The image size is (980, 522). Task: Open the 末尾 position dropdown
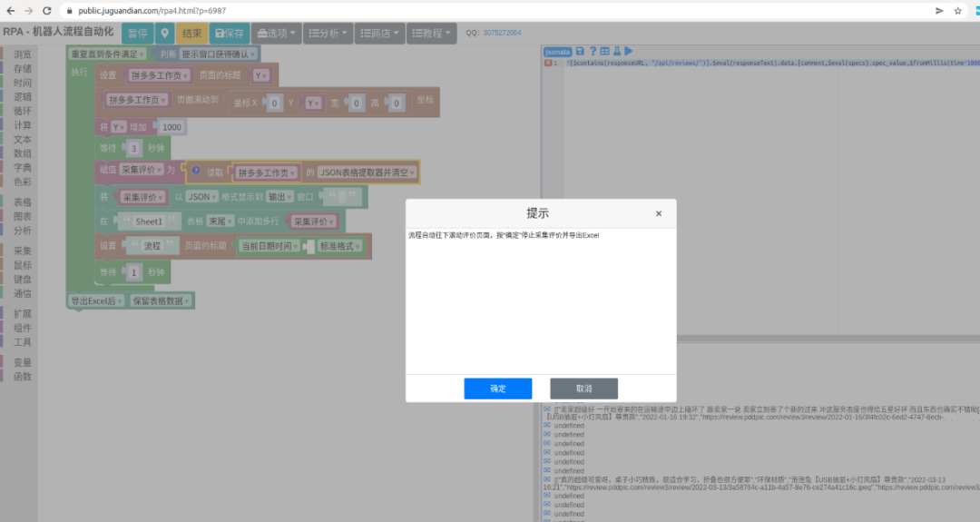coord(220,222)
